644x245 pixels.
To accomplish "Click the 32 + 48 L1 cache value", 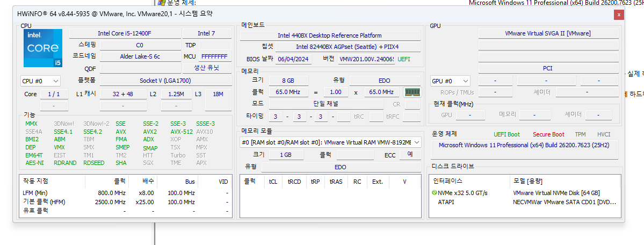I will point(123,94).
